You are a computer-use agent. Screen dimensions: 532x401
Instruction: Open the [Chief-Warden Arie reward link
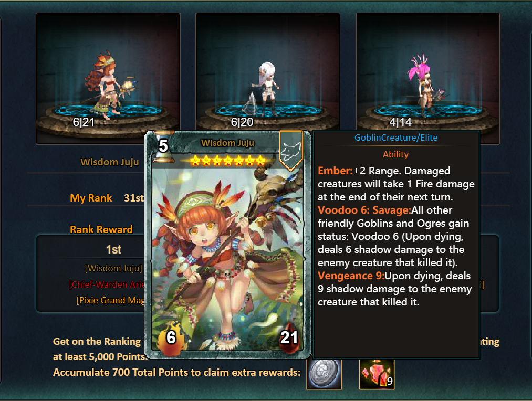pos(107,284)
